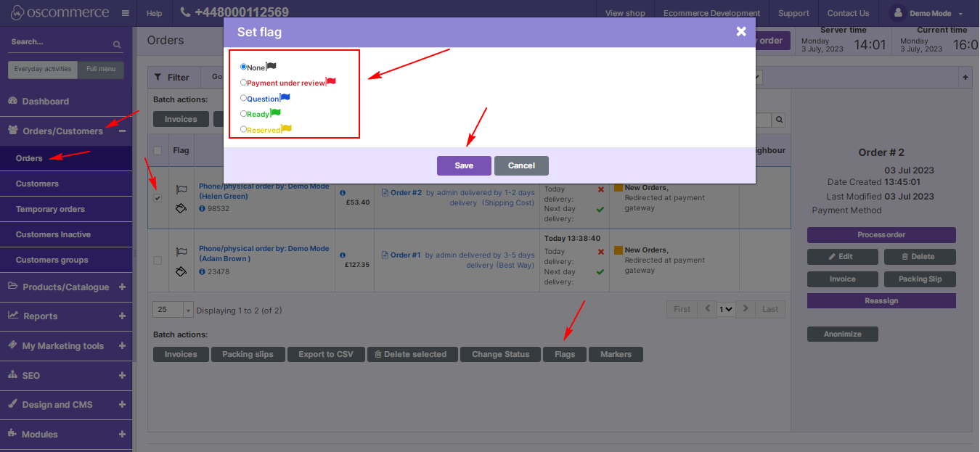Open the Order #1 link

click(x=405, y=255)
